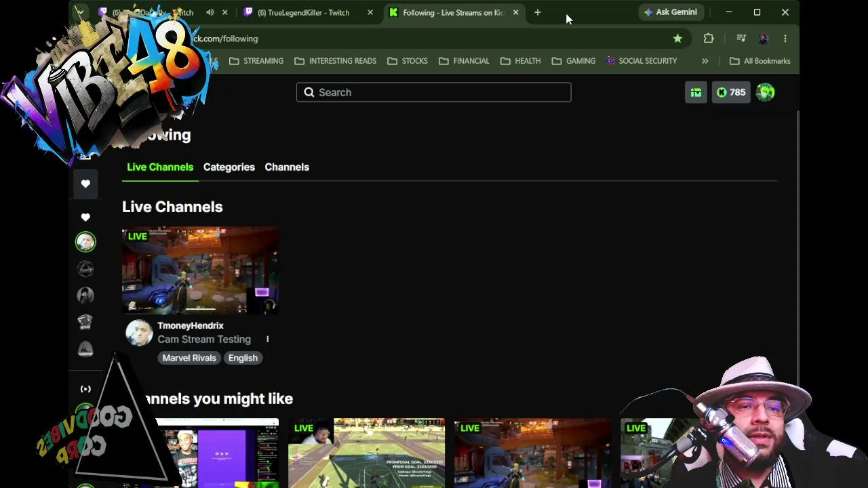Open the STREAMING bookmark folder

256,61
